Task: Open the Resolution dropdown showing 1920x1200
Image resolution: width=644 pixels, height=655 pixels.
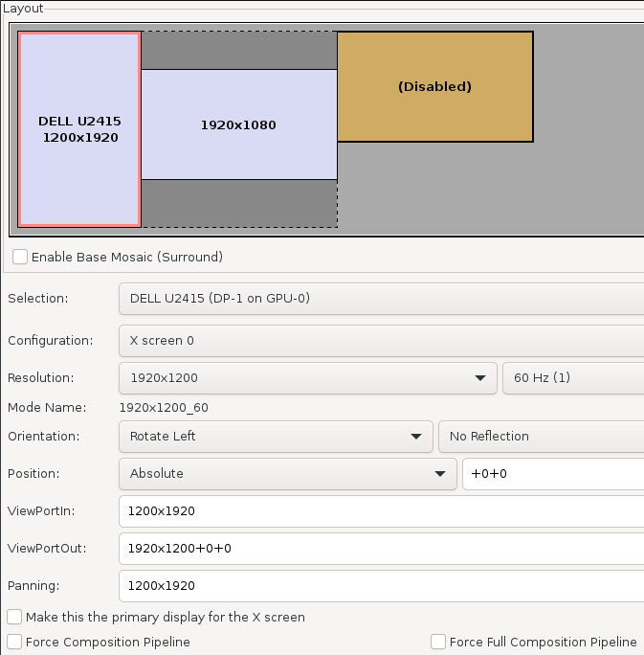Action: coord(308,378)
